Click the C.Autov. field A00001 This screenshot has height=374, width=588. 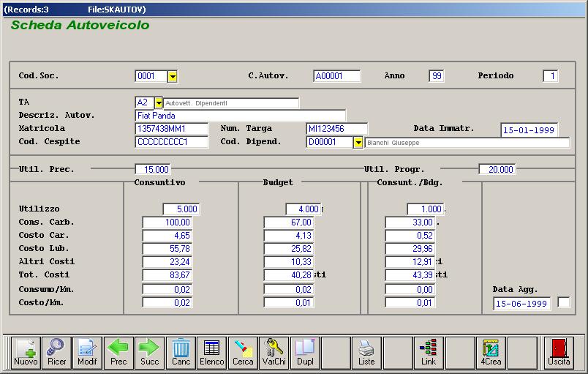tap(336, 76)
